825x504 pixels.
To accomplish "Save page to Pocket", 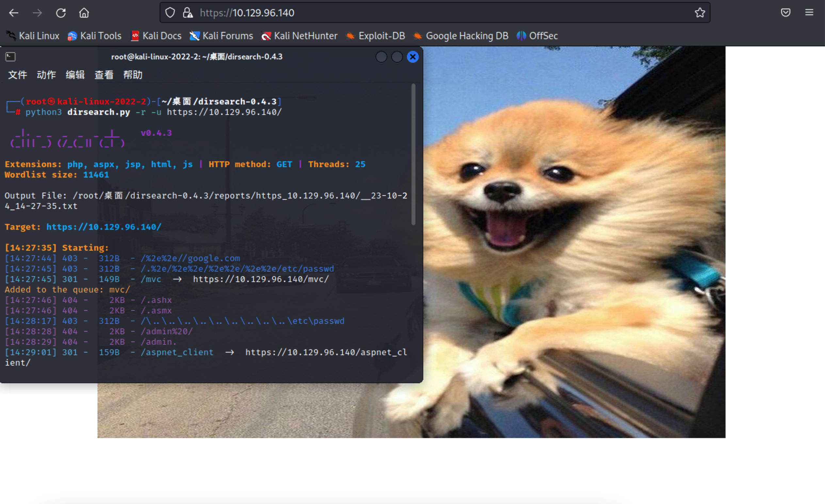I will (x=785, y=13).
